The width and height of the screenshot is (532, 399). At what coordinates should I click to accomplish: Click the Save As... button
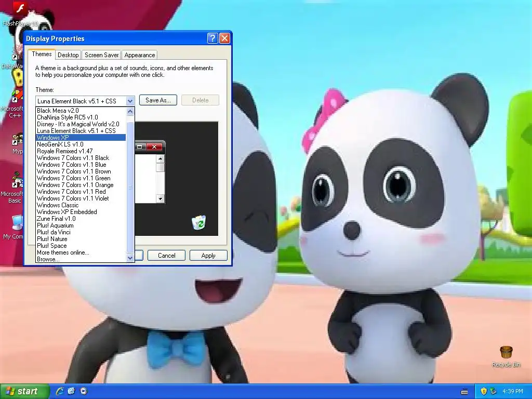(x=158, y=100)
